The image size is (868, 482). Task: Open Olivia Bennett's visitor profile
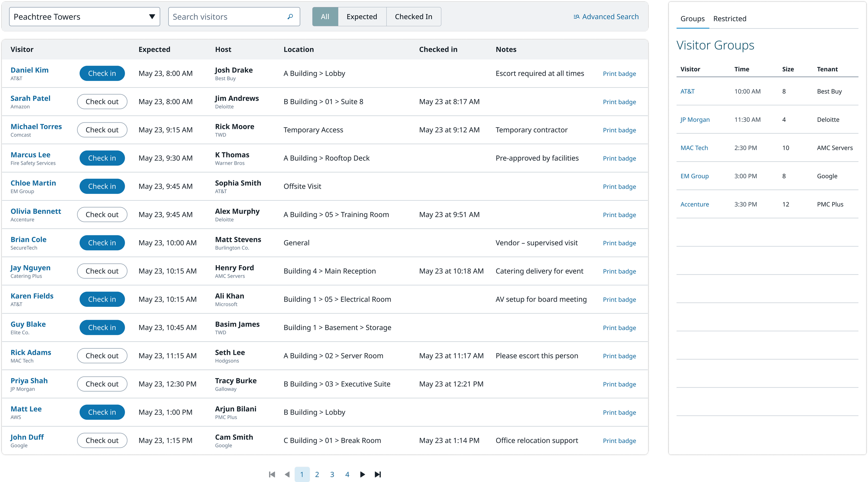coord(36,211)
